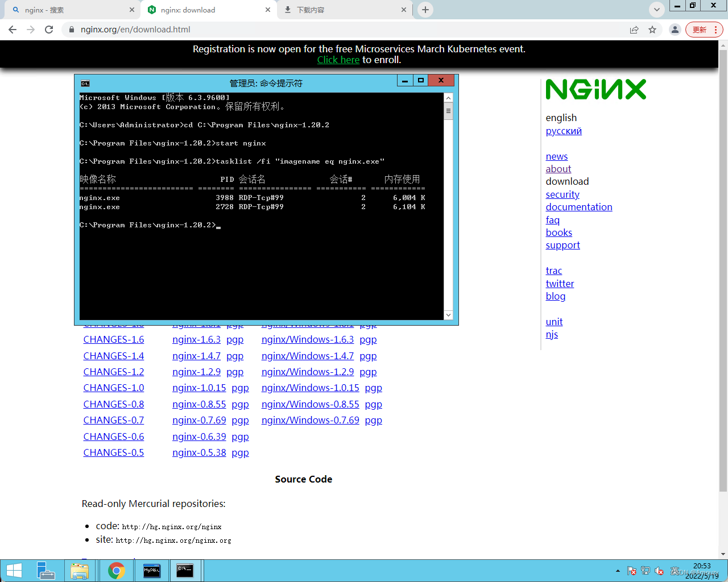
Task: Close the nginx: download tab
Action: point(268,10)
